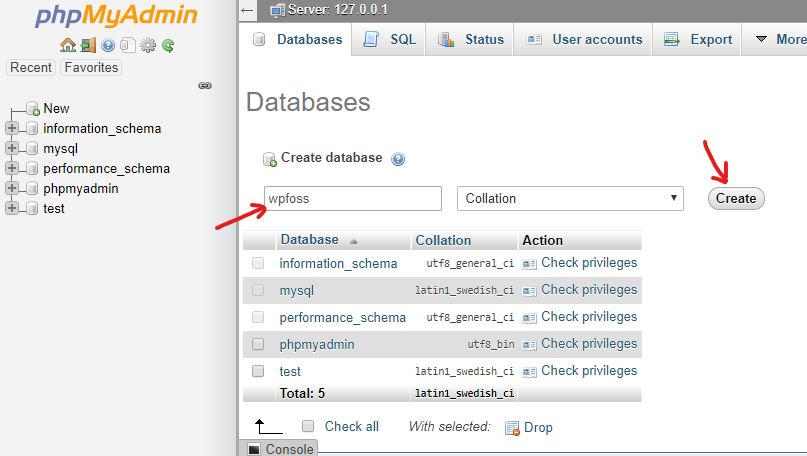The height and width of the screenshot is (456, 807).
Task: Click privileges icon in mysql row
Action: click(x=529, y=291)
